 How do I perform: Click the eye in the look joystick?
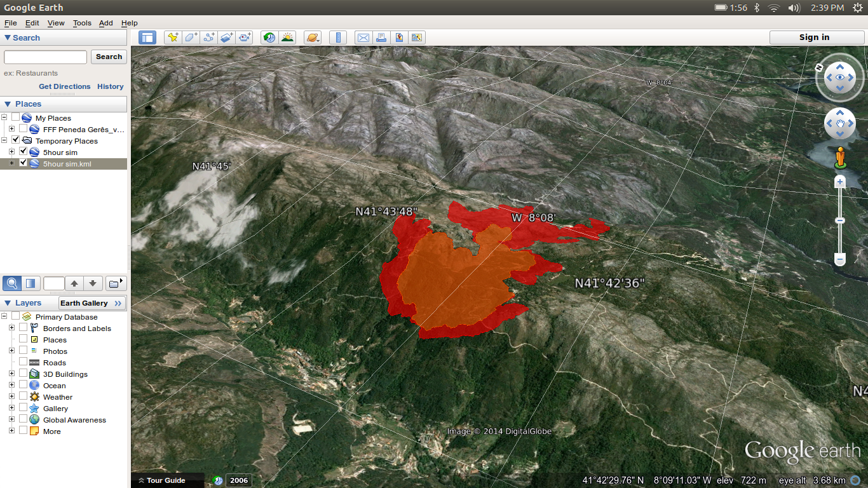tap(840, 78)
